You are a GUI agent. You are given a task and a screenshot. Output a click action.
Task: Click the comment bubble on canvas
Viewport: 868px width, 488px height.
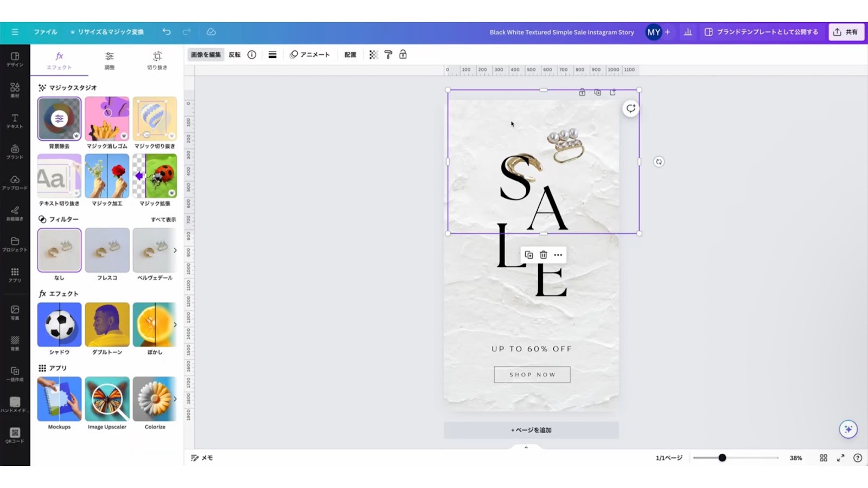click(630, 108)
